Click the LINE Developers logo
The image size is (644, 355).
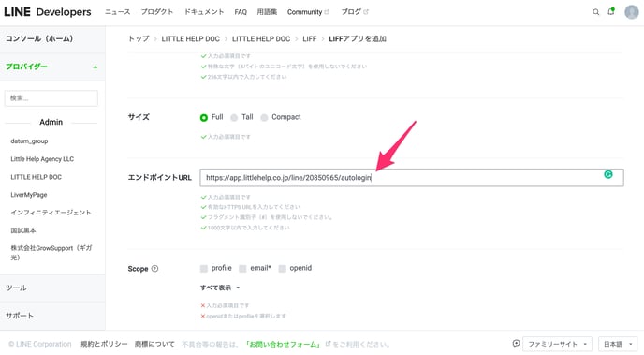point(48,12)
